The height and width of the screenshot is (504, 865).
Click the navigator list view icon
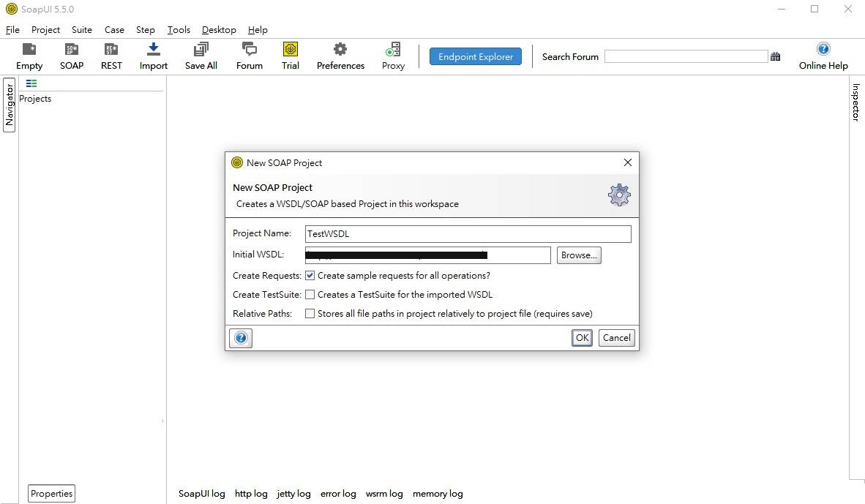coord(31,83)
